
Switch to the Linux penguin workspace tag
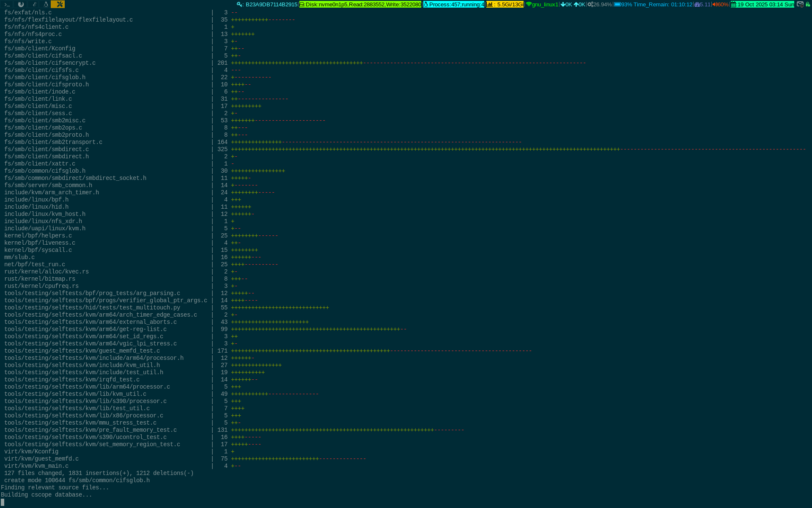coord(46,4)
